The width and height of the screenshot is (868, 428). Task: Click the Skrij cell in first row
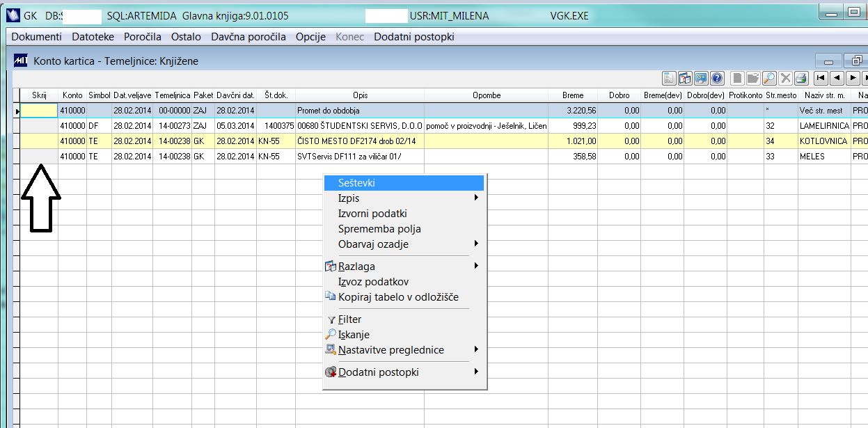coord(39,111)
